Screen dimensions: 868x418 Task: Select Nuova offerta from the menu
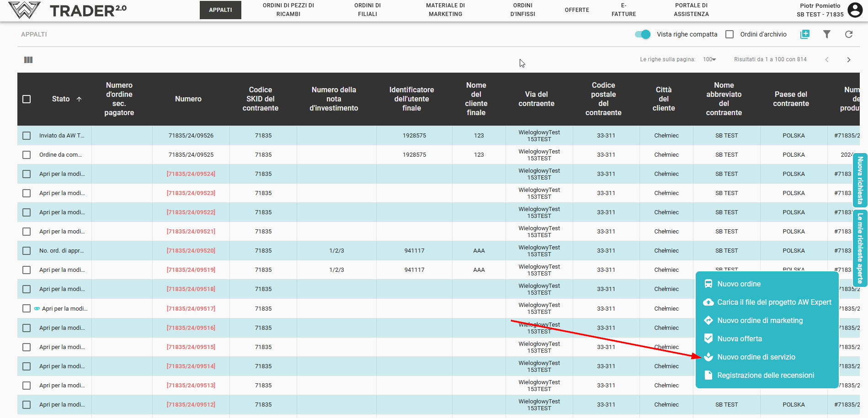coord(740,339)
